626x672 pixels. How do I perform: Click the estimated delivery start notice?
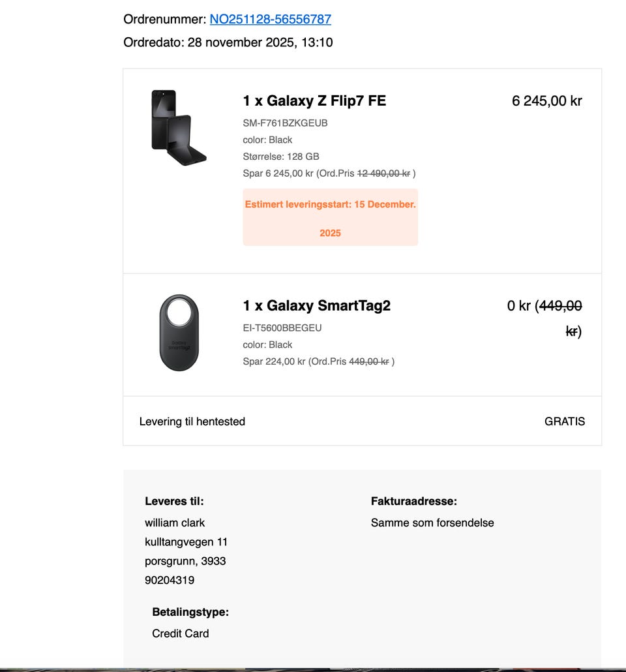[x=331, y=217]
